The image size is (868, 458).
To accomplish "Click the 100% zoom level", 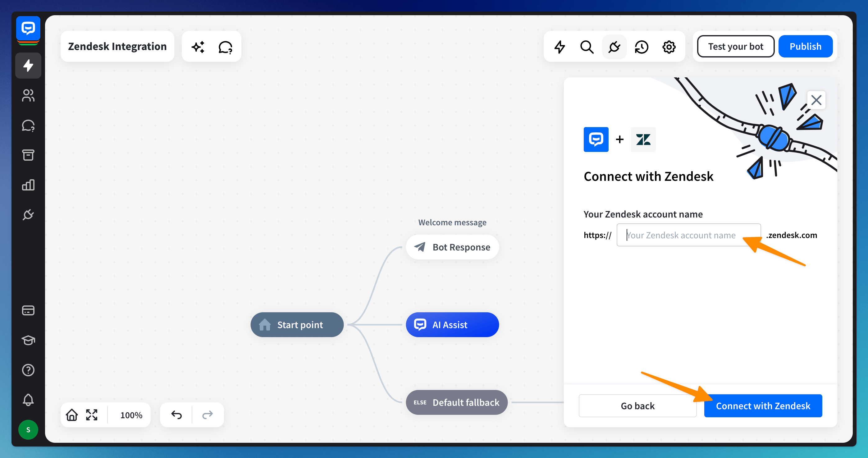I will pos(131,415).
